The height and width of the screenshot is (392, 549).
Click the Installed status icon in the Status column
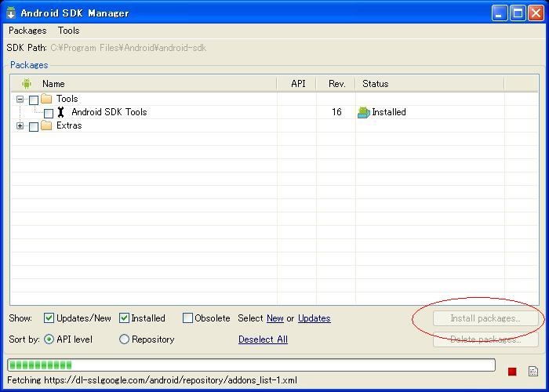(x=364, y=112)
